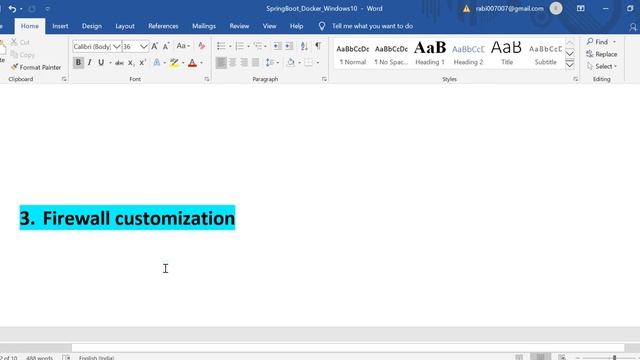Apply the Normal style
Screen dimensions: 640x360
point(353,54)
